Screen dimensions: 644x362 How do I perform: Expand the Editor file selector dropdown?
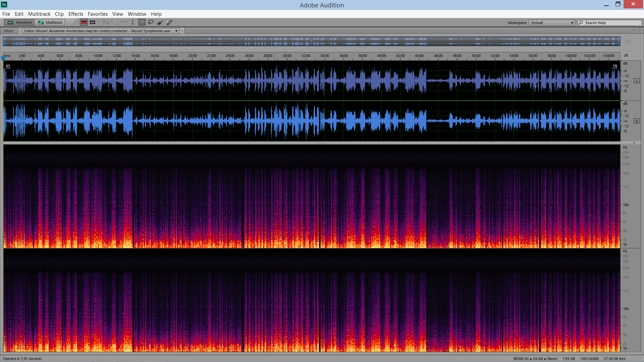(x=176, y=31)
